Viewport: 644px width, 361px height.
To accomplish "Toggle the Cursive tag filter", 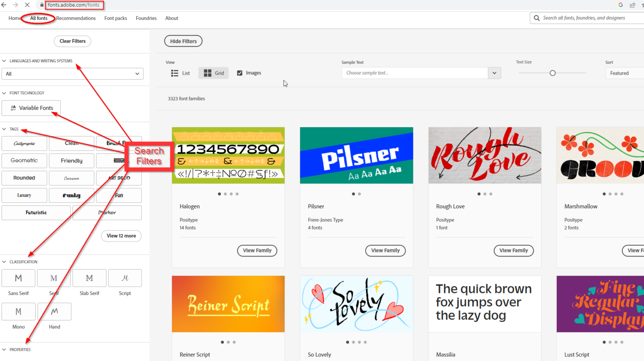I will coord(72,178).
